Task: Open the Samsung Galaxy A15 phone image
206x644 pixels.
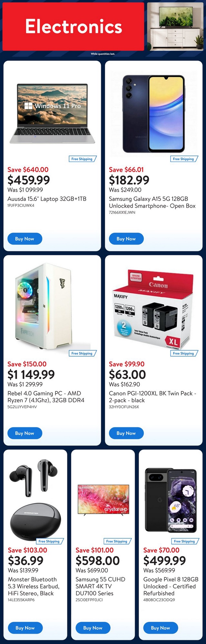Action: tap(154, 114)
